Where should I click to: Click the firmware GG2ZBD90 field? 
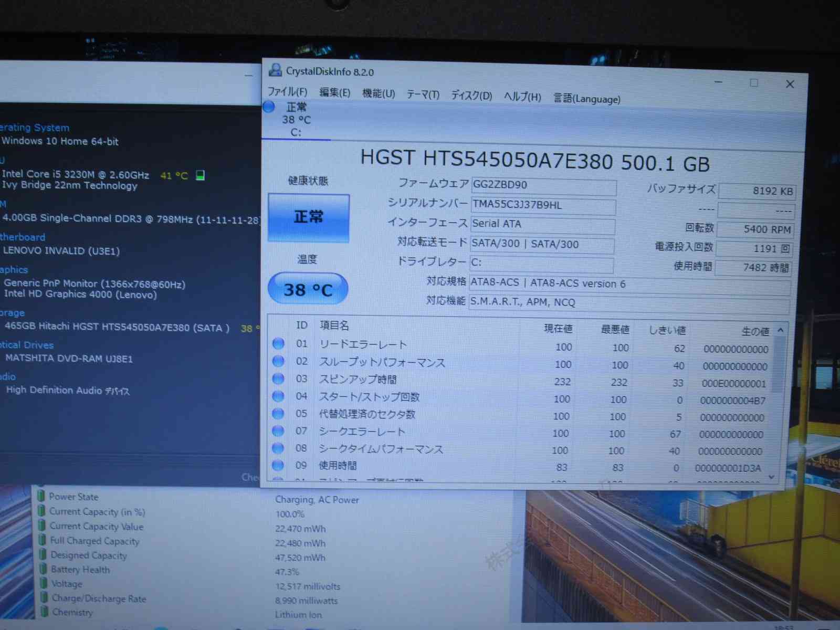click(543, 185)
